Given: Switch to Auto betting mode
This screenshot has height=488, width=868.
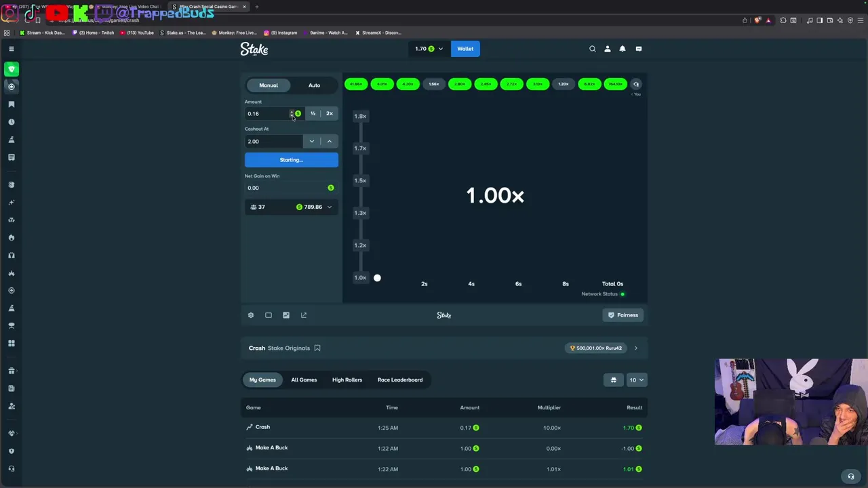Looking at the screenshot, I should [314, 85].
